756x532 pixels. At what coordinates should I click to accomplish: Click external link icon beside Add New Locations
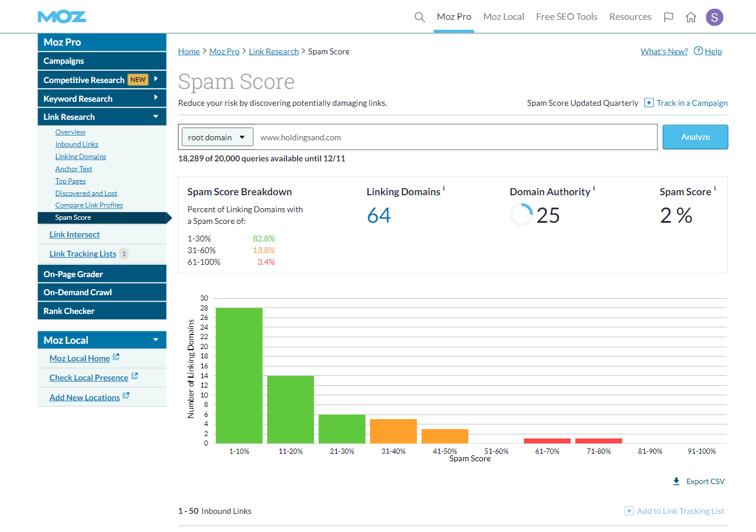(126, 396)
